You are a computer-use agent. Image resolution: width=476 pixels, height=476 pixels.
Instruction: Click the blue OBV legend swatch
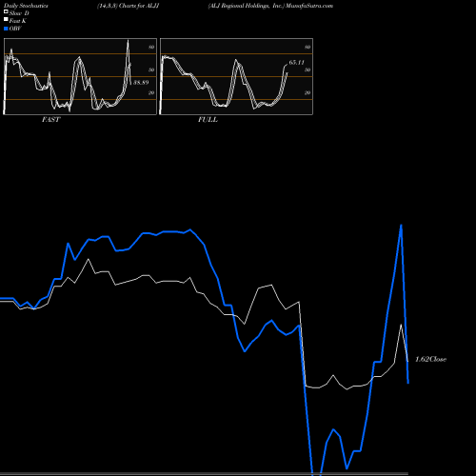(6, 29)
